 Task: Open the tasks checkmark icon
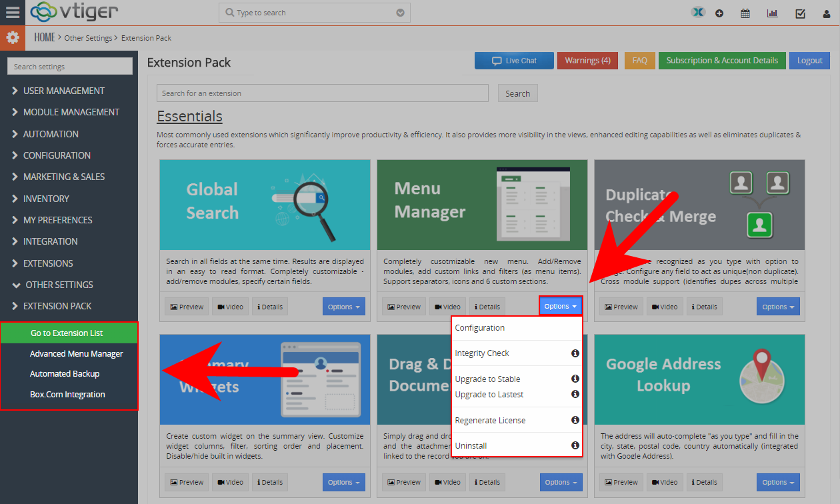(800, 13)
